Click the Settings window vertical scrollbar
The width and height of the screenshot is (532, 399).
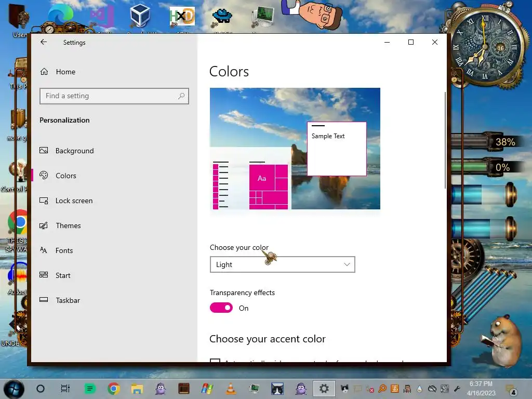(445, 140)
